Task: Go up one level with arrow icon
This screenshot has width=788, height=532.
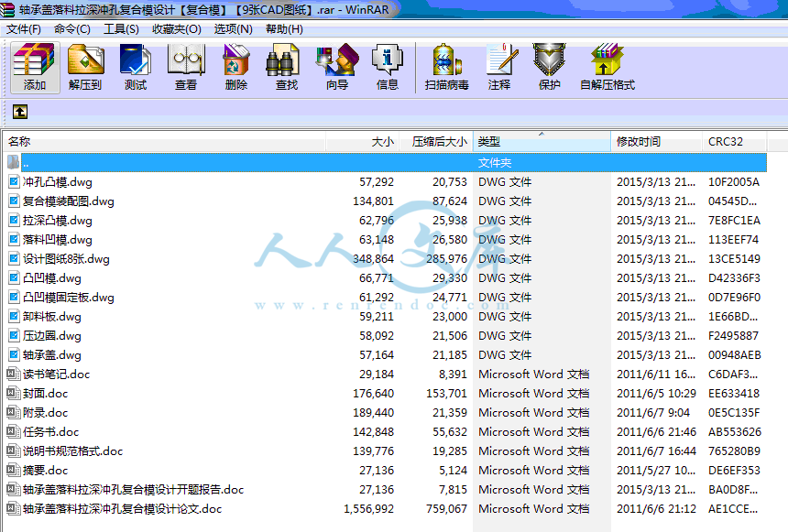Action: click(x=20, y=112)
